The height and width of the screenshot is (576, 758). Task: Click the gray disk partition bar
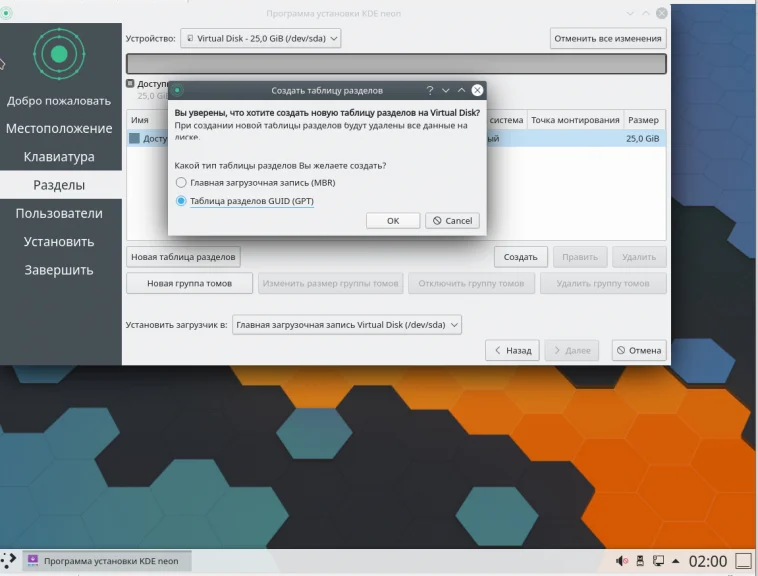point(396,64)
